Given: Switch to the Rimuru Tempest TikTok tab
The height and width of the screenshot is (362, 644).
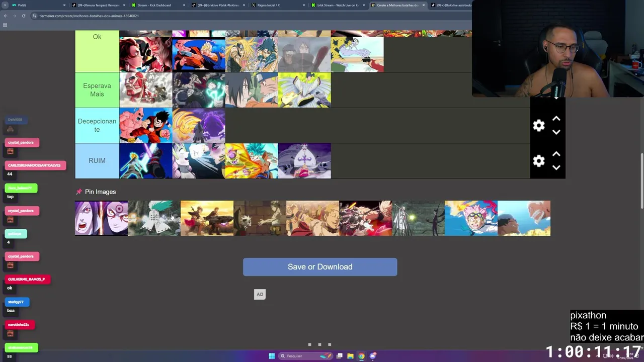Looking at the screenshot, I should 98,5.
